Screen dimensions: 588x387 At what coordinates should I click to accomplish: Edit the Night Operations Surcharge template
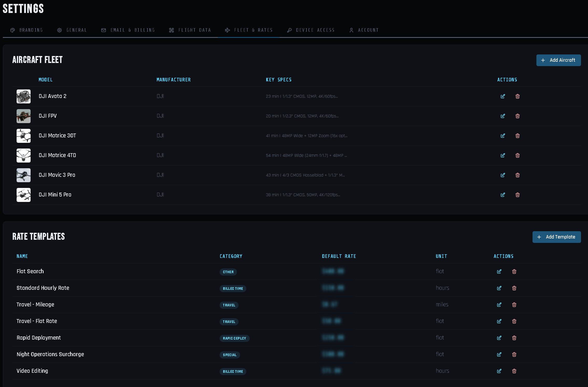pyautogui.click(x=499, y=354)
